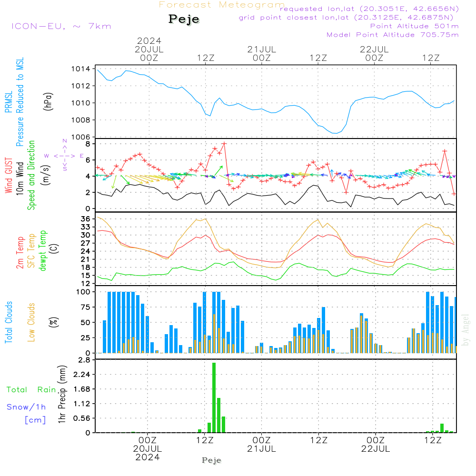The height and width of the screenshot is (476, 476).
Task: Click the "1012" pressure axis value
Action: 81,86
